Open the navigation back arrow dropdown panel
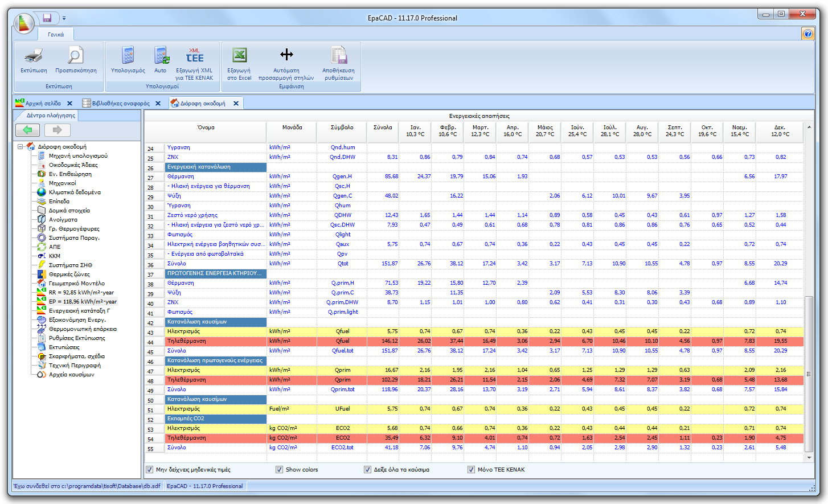The width and height of the screenshot is (828, 504). pyautogui.click(x=27, y=130)
